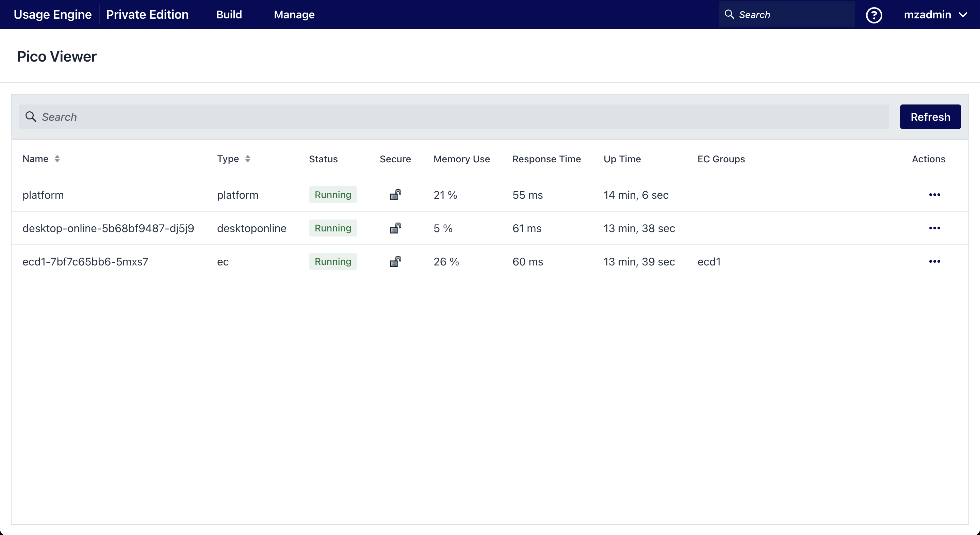Sort the table using the Name column arrows
Image resolution: width=980 pixels, height=535 pixels.
tap(58, 159)
